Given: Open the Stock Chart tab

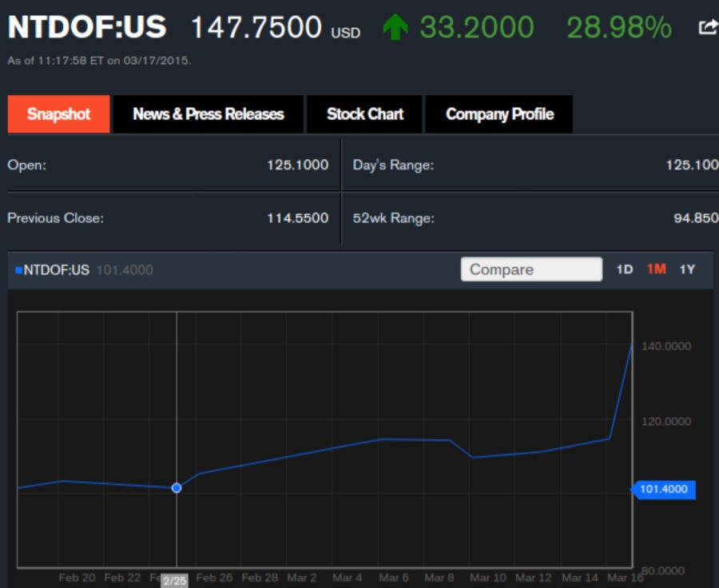Looking at the screenshot, I should pos(364,114).
